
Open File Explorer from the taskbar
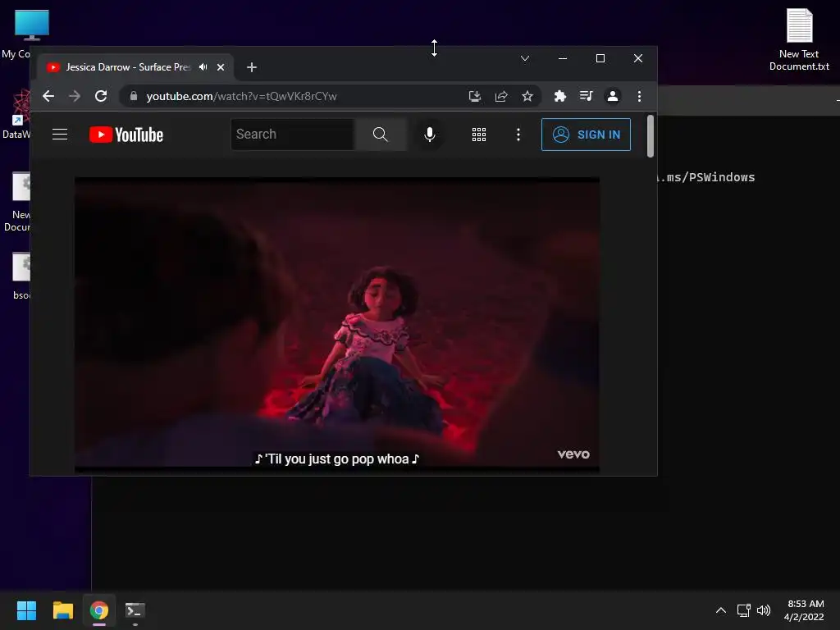tap(62, 610)
